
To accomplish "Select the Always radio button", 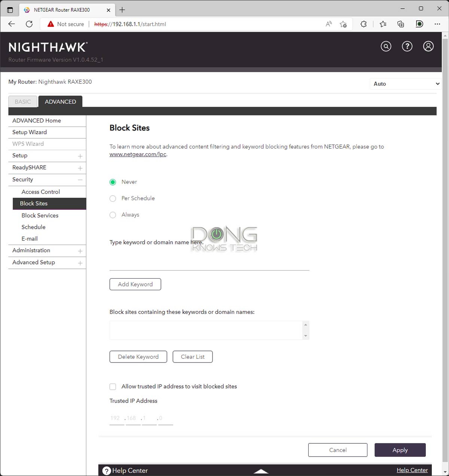I will 113,215.
